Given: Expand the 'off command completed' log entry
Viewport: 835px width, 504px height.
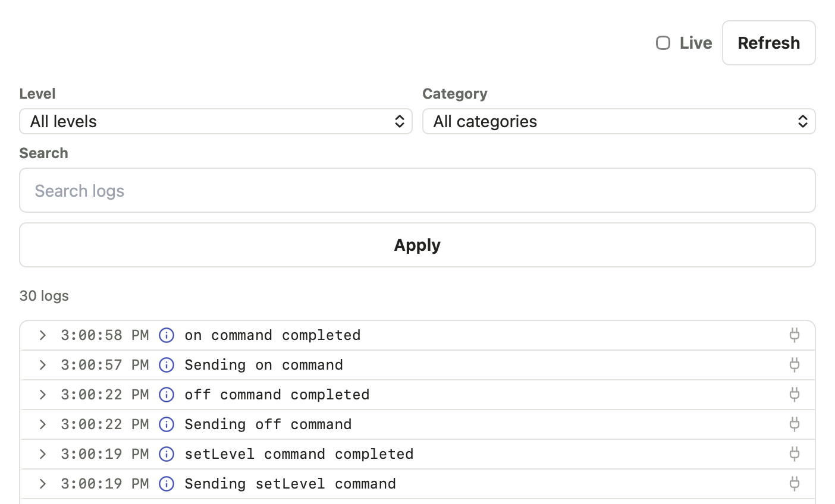Looking at the screenshot, I should point(43,395).
